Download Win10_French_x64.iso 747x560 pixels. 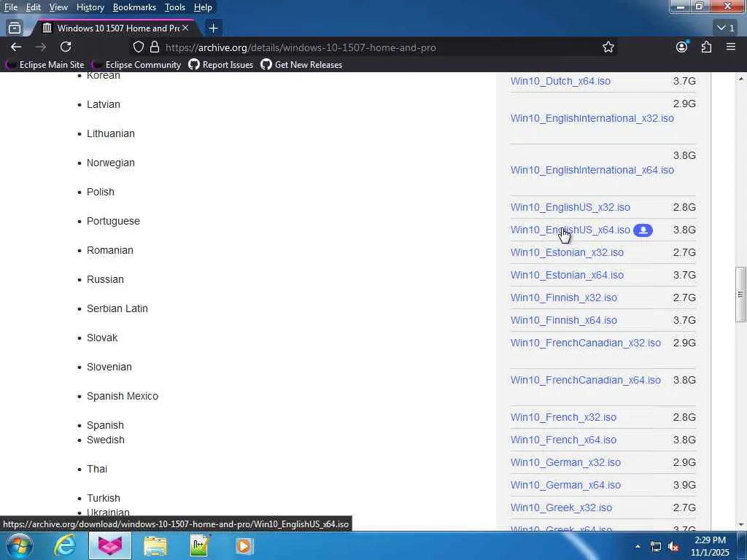click(563, 440)
